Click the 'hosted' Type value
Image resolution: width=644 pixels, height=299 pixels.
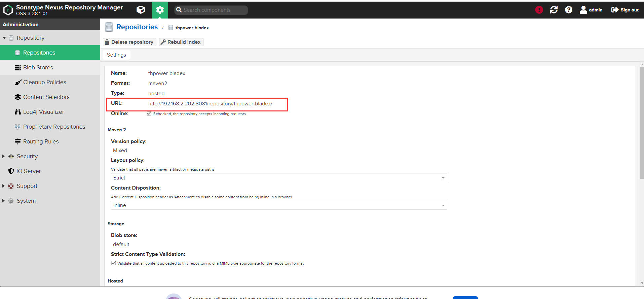coord(156,94)
